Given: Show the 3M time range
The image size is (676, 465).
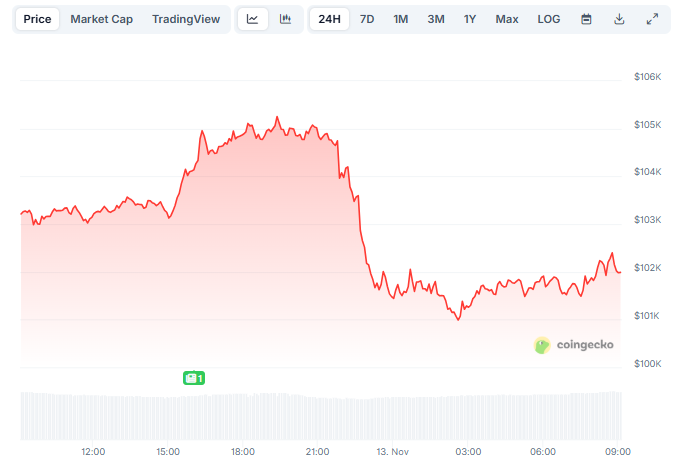Looking at the screenshot, I should [x=436, y=19].
